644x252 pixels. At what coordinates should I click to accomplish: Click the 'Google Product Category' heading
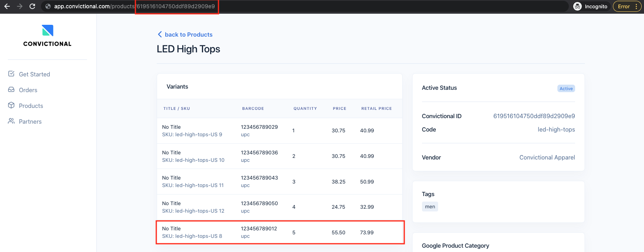click(455, 246)
